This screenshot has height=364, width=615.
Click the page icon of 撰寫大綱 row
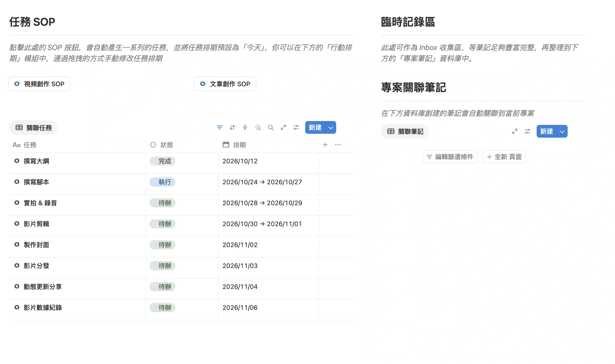click(x=17, y=161)
